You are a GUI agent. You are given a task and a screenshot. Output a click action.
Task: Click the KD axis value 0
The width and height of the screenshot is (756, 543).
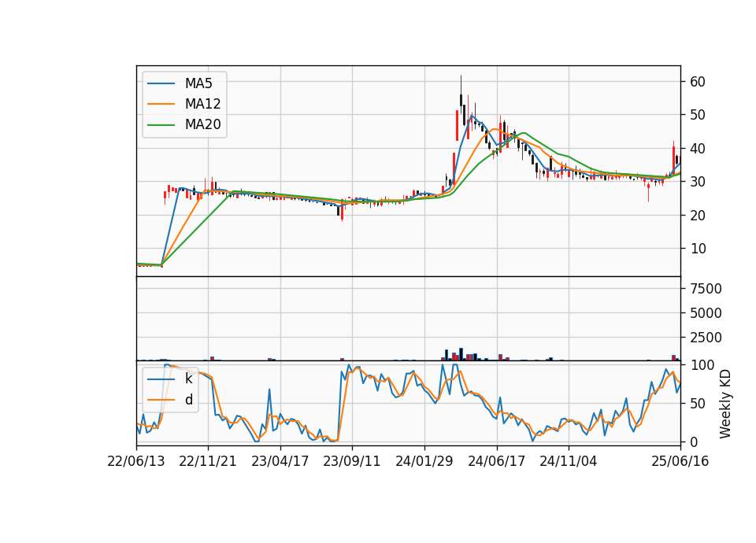click(x=694, y=441)
